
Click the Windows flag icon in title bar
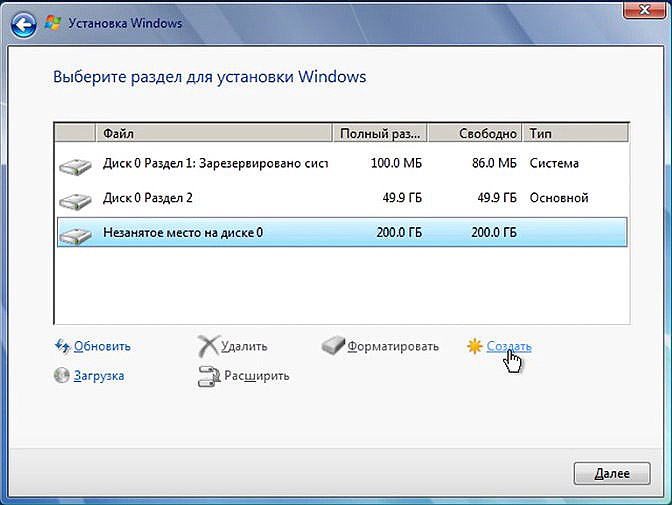53,23
